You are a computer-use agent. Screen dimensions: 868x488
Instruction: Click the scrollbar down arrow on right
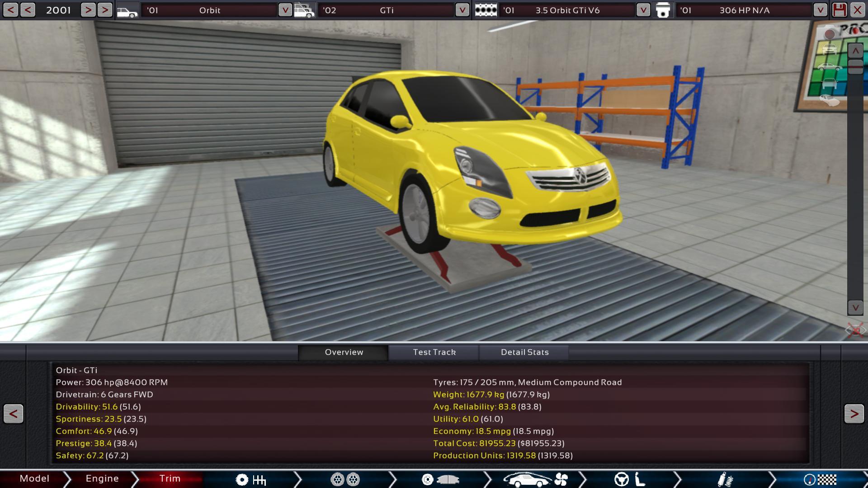tap(855, 308)
